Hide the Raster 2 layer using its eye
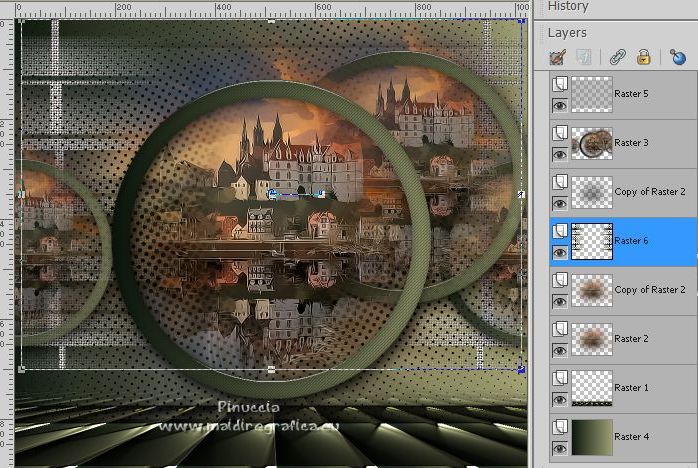 coord(560,350)
